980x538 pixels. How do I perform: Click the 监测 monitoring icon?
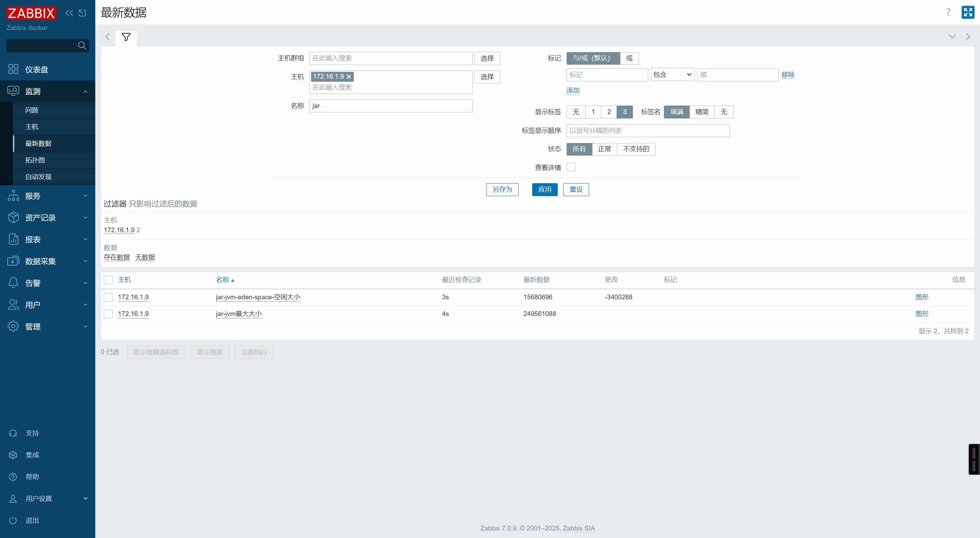[x=13, y=91]
